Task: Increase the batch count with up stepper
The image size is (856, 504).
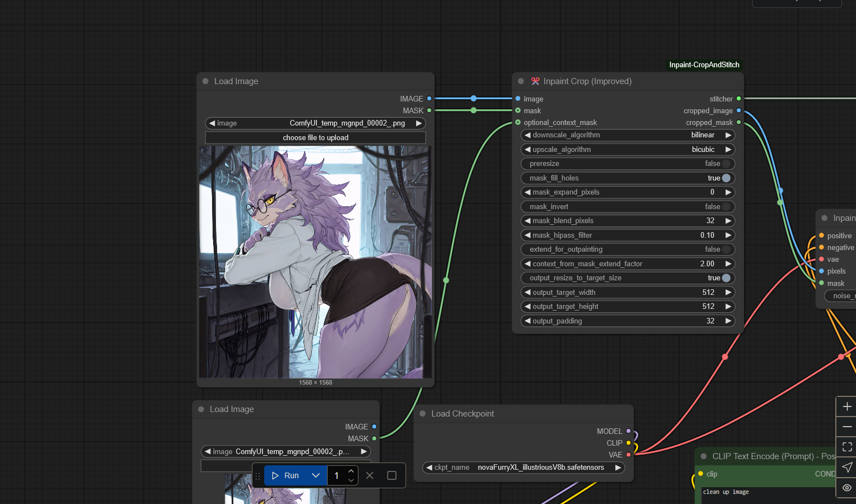Action: [x=351, y=471]
